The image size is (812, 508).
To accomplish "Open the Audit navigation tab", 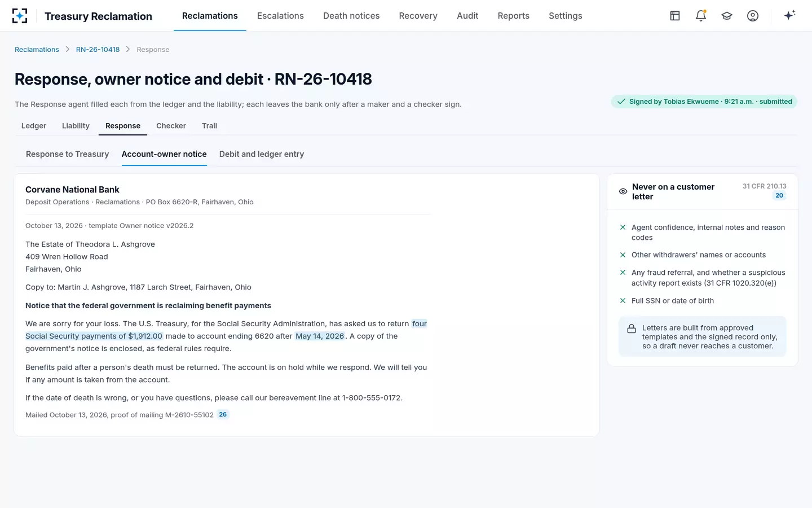I will coord(467,16).
